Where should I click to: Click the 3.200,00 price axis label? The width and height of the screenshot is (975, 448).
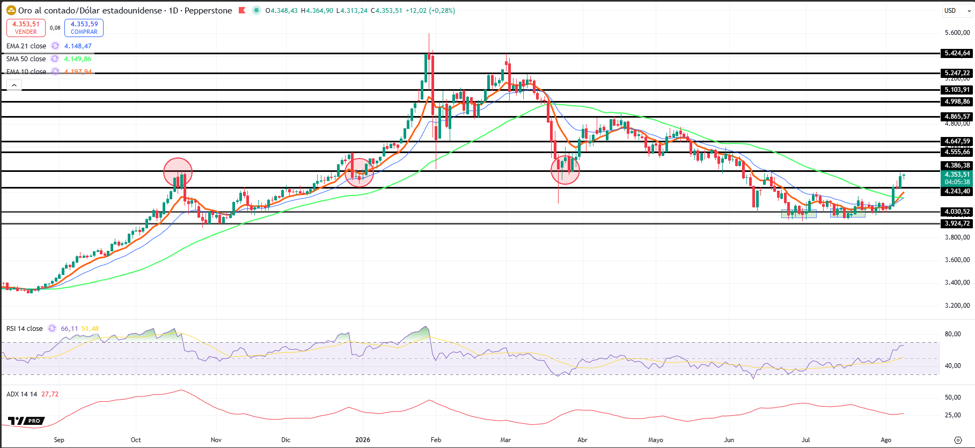(956, 306)
